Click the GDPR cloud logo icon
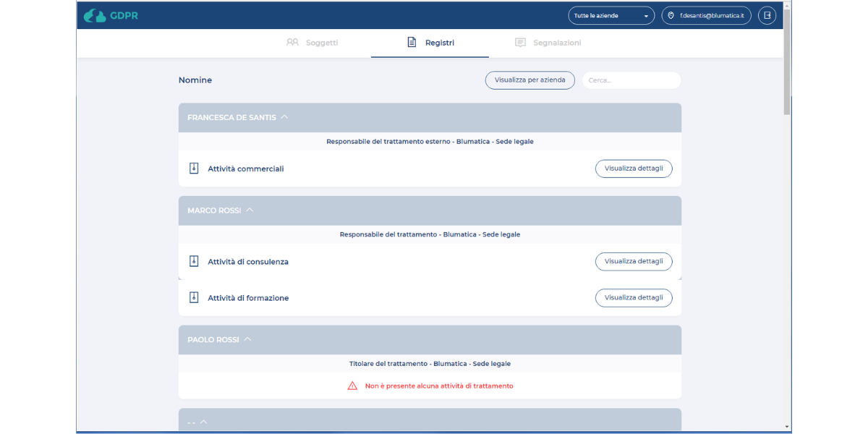The height and width of the screenshot is (434, 868). click(95, 15)
